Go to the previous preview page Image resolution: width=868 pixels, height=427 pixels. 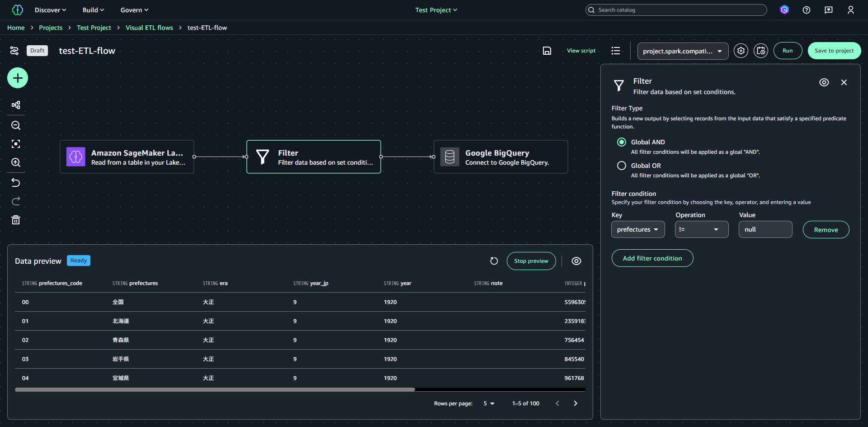click(557, 403)
